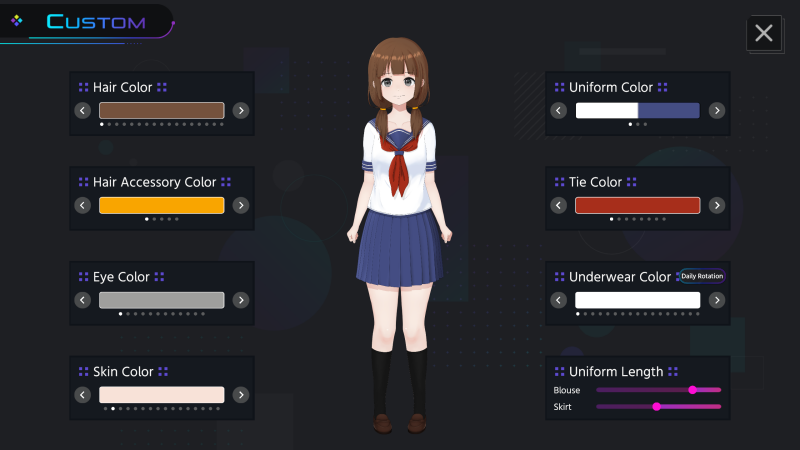
Task: Switch to previous Skin Color
Action: [x=83, y=395]
